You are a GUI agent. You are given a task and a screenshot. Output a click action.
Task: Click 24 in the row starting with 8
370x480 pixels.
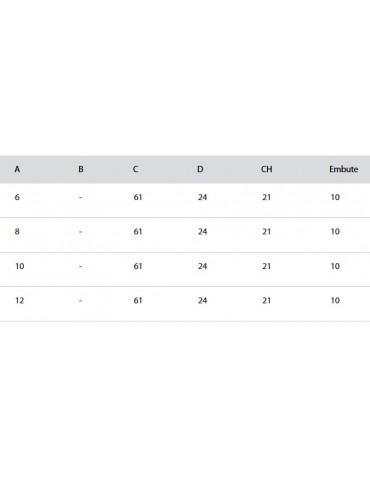tap(202, 232)
